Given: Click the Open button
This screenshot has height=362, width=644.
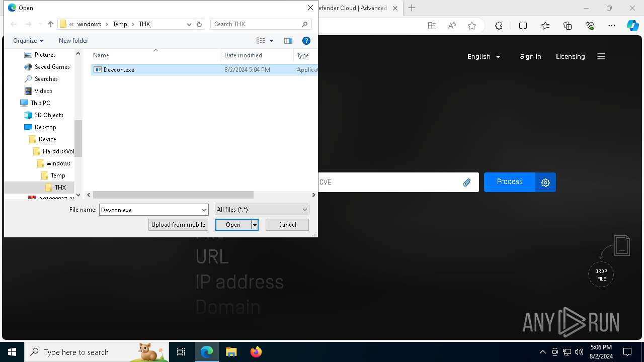Looking at the screenshot, I should (x=233, y=225).
